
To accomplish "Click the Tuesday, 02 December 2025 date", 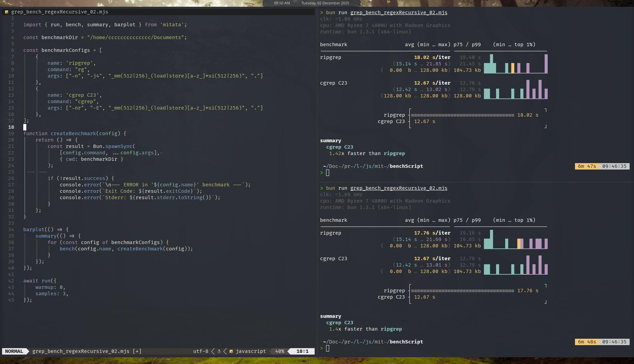I will (325, 3).
